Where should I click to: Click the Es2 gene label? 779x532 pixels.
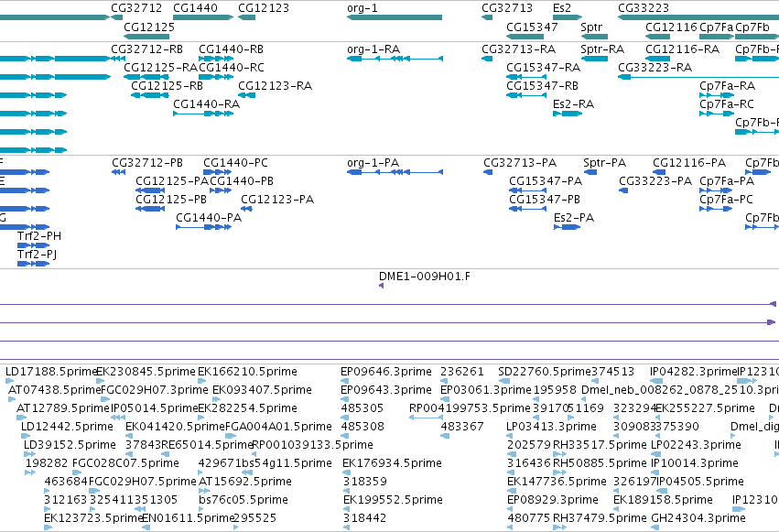click(x=562, y=8)
